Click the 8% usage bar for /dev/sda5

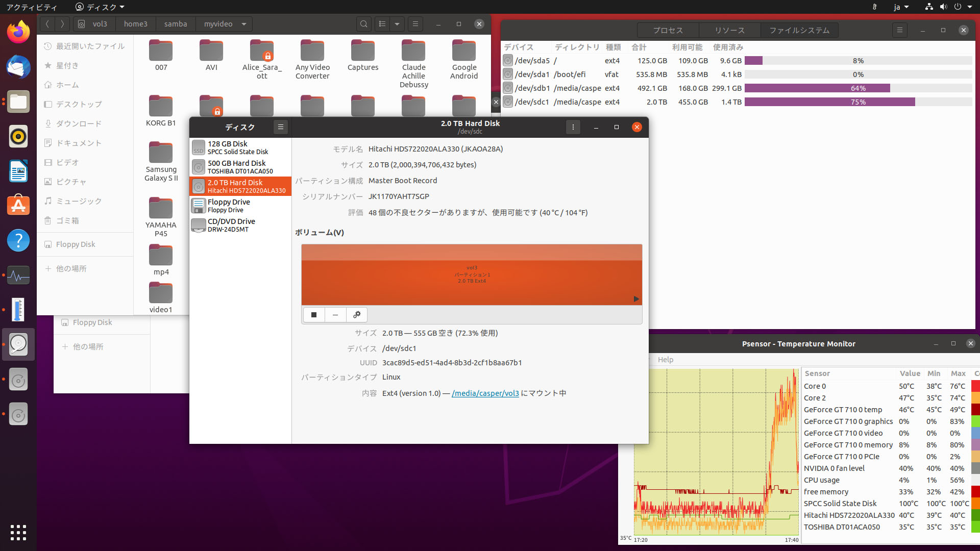click(x=858, y=61)
